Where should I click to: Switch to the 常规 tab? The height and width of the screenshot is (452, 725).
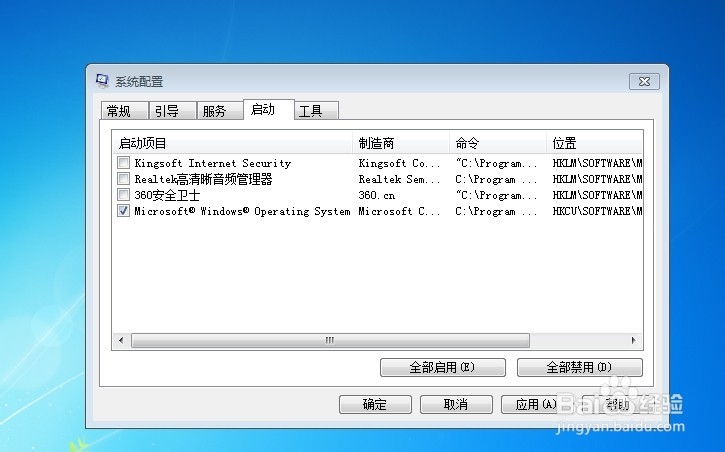click(x=124, y=111)
